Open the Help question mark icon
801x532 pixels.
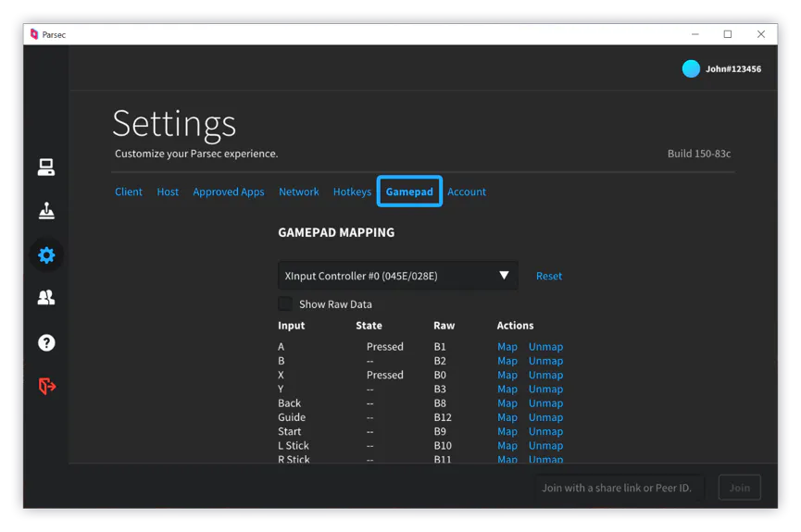coord(46,342)
